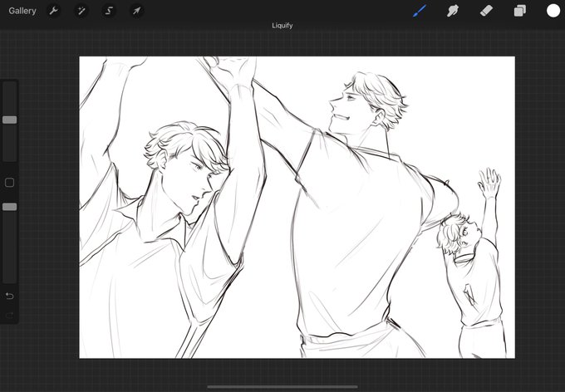Open the Actions wrench menu

click(x=53, y=11)
